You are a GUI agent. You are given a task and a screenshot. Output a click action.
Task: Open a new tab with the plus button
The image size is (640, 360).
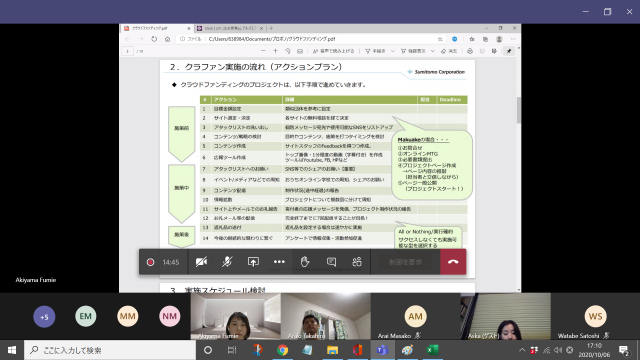click(x=271, y=28)
